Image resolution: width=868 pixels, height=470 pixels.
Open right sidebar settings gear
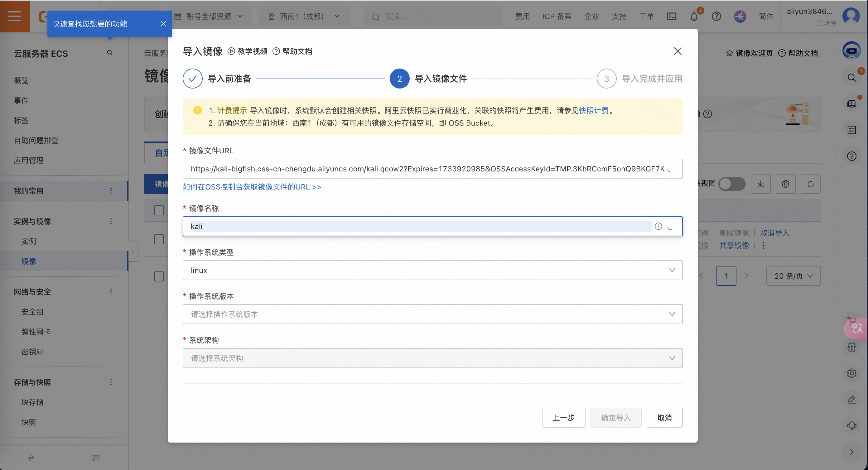tap(851, 373)
